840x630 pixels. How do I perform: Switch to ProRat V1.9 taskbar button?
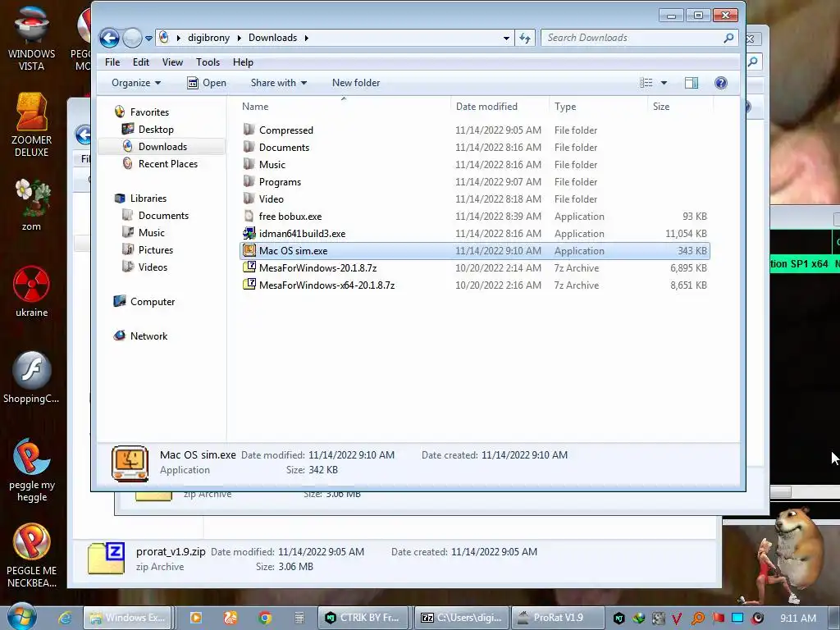tap(558, 618)
